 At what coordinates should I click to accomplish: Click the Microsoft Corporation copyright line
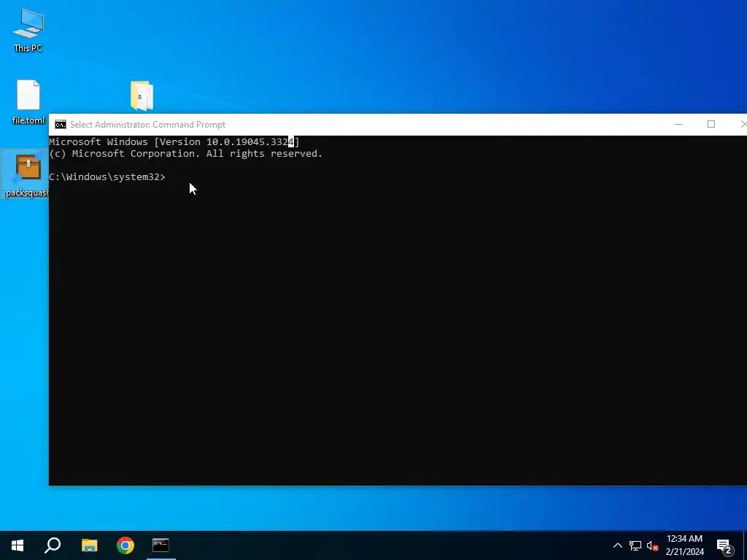[186, 153]
